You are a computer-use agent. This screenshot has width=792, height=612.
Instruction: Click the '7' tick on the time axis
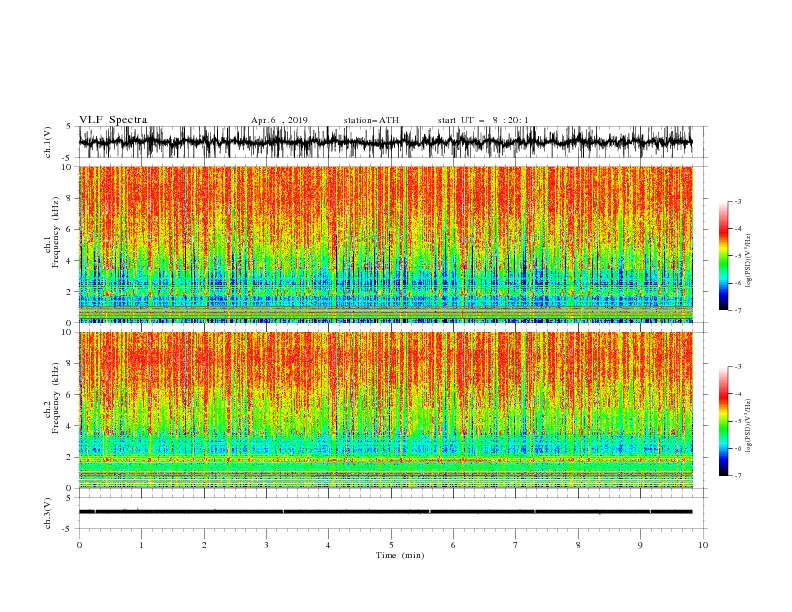coord(516,545)
